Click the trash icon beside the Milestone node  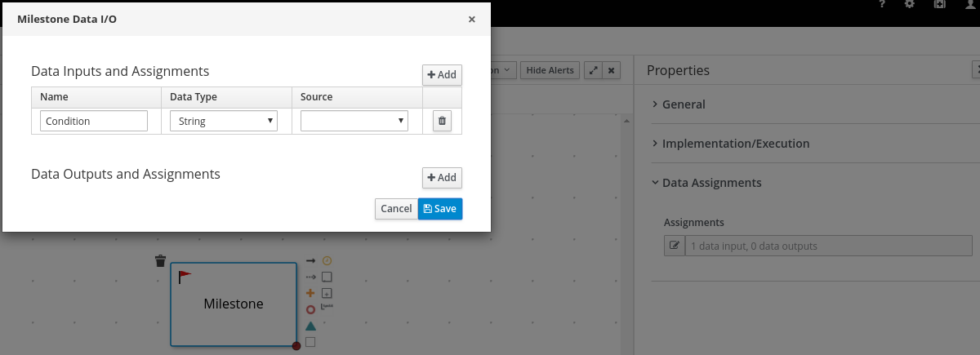(160, 261)
